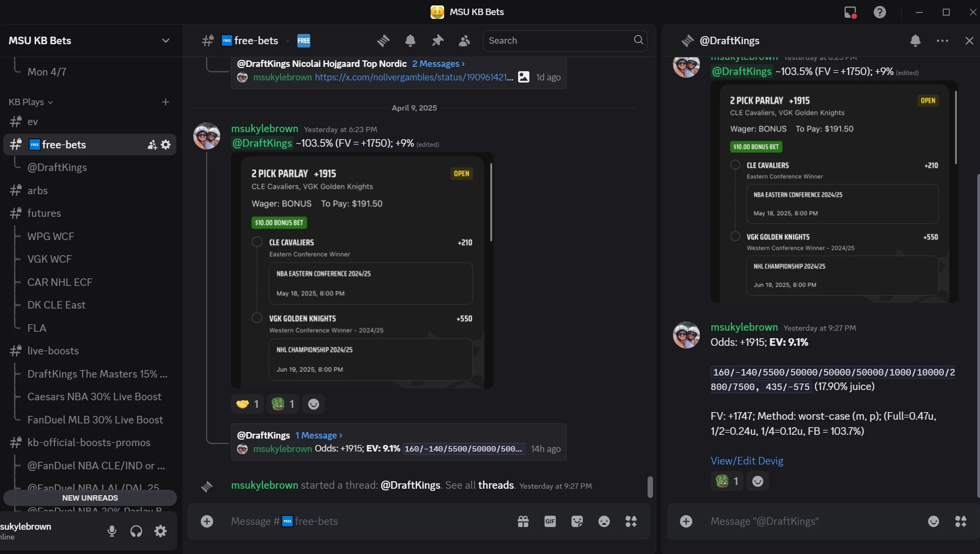Expand MSU KB Bets server dropdown
Viewport: 980px width, 554px height.
(166, 40)
